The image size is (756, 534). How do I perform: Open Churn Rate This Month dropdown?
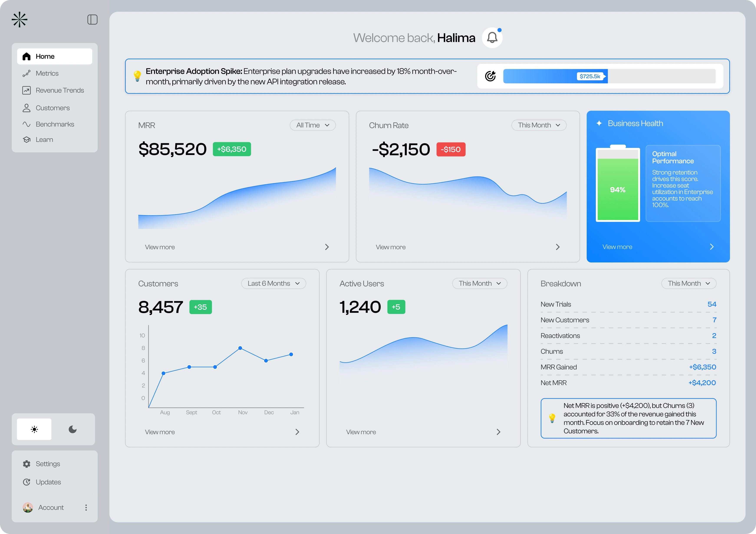tap(539, 125)
